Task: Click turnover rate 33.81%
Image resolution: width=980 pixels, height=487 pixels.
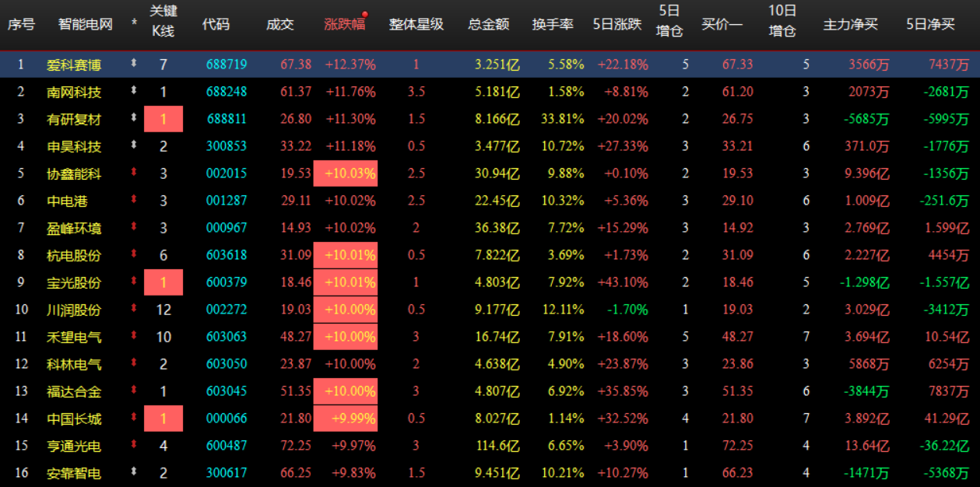Action: [563, 119]
